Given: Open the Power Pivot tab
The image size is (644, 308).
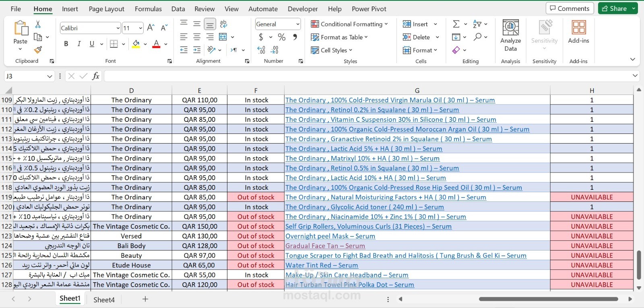Looking at the screenshot, I should point(369,9).
